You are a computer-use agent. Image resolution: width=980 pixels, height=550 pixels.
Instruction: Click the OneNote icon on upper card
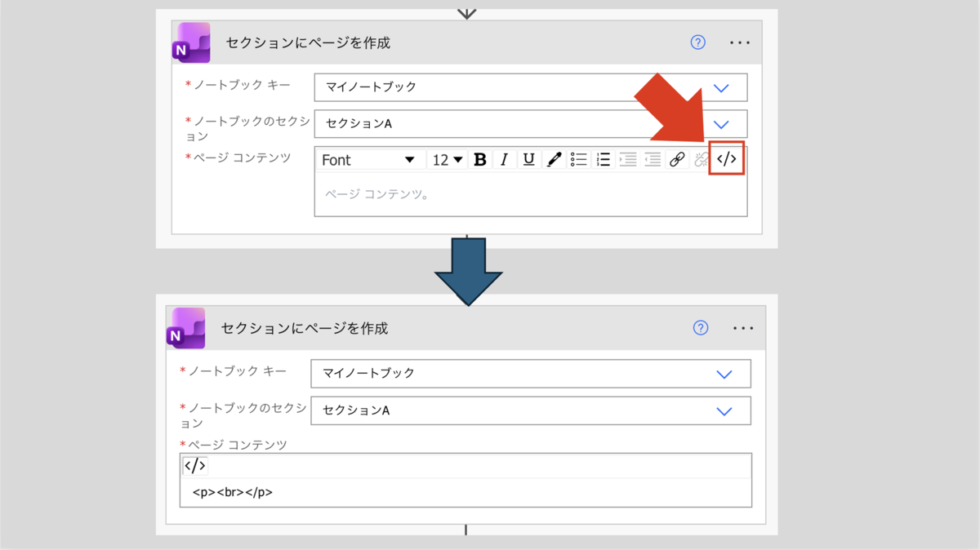pos(191,42)
